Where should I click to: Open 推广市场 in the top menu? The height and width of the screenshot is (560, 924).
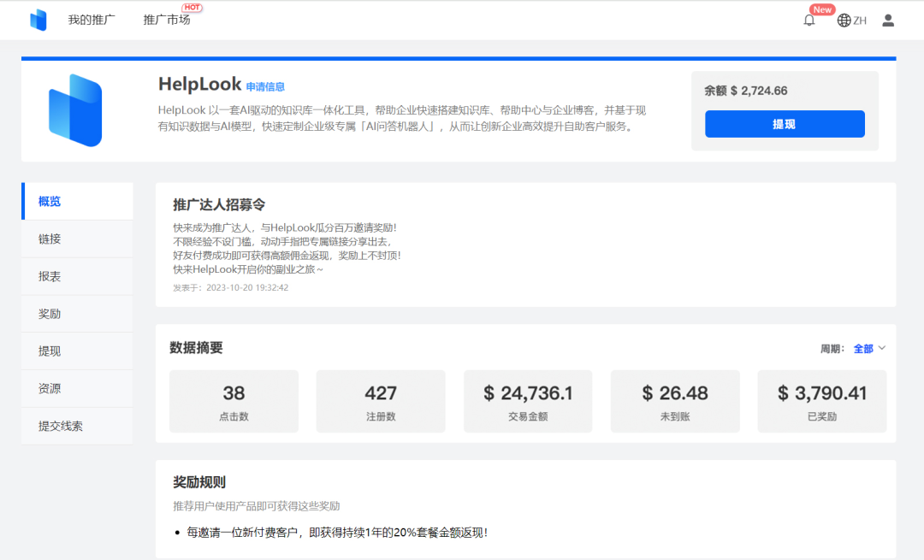point(167,20)
